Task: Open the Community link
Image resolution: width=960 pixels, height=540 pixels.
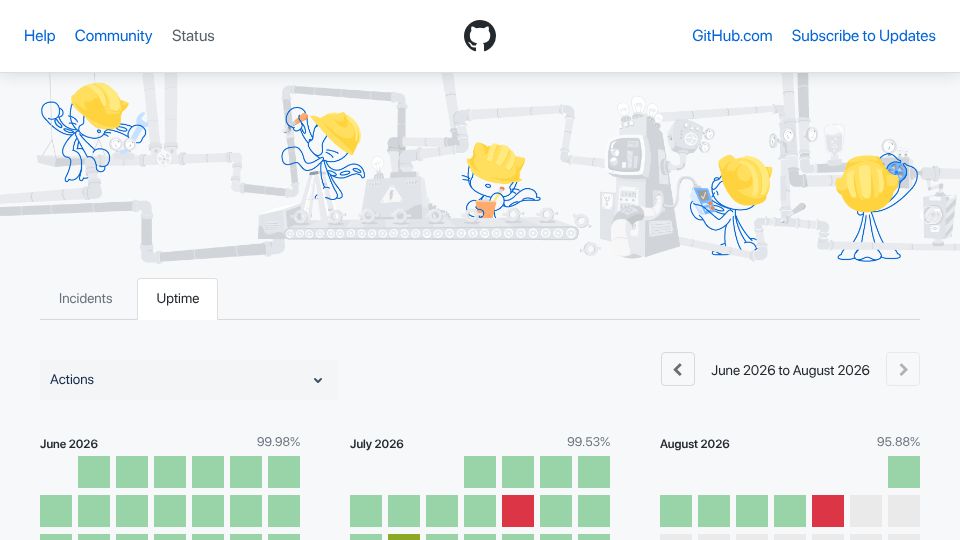Action: (113, 36)
